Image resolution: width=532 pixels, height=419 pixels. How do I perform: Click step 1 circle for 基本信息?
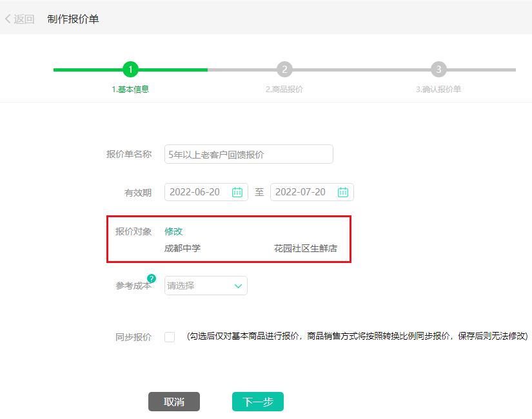click(132, 69)
